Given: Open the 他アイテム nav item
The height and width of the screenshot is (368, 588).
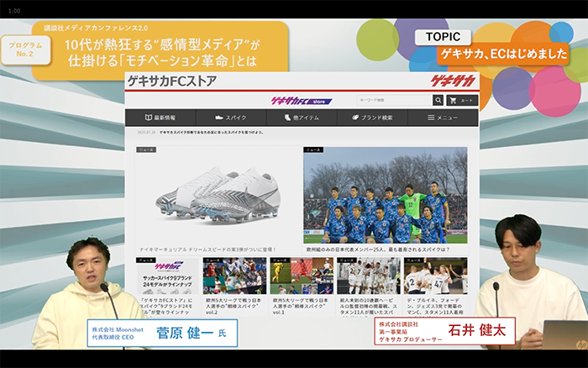Looking at the screenshot, I should [x=302, y=118].
